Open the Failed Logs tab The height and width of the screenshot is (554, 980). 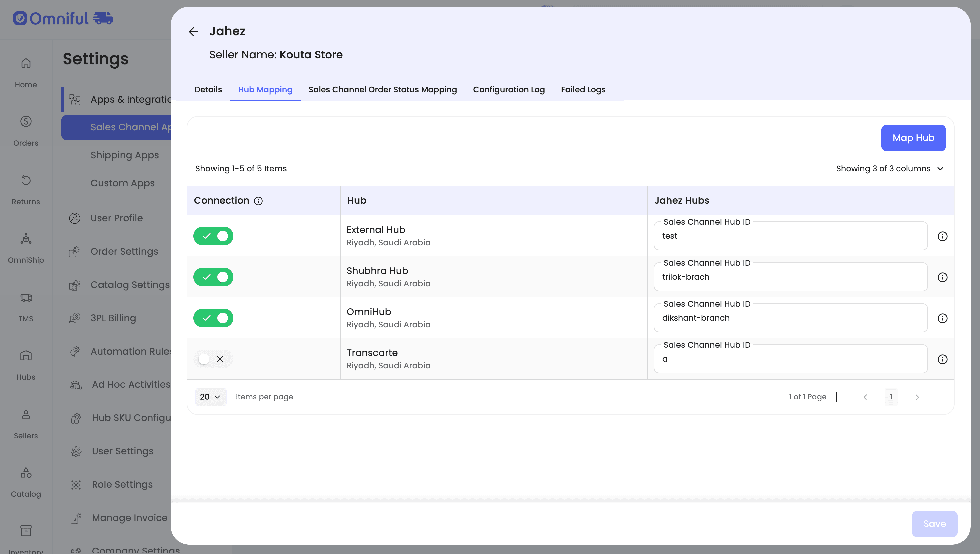583,89
